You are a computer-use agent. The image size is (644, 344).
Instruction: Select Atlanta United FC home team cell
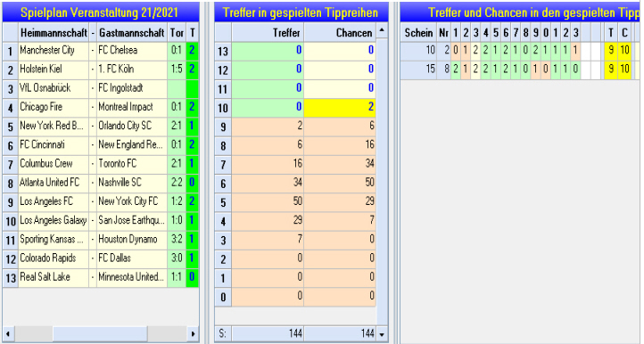[x=54, y=183]
